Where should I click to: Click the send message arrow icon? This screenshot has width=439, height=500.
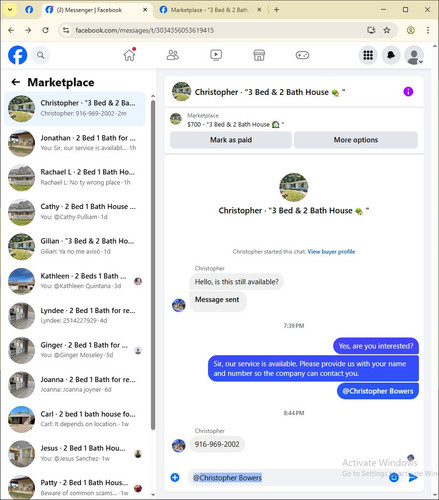pos(413,478)
